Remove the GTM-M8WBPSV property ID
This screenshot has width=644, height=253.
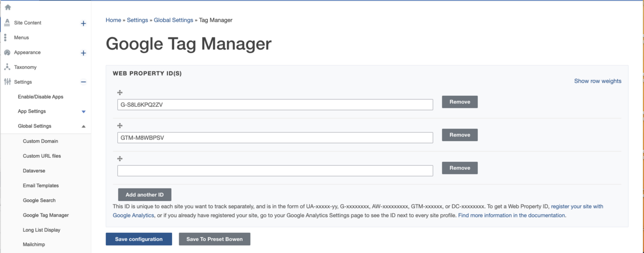click(x=459, y=135)
